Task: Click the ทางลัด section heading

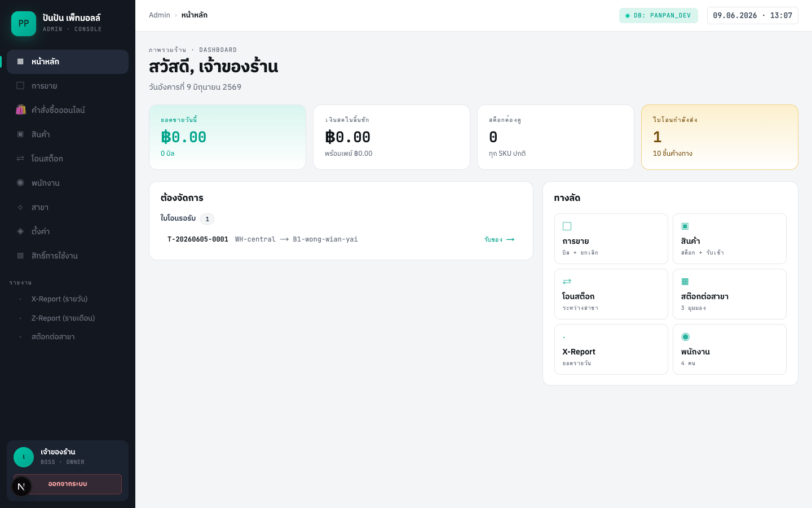Action: (x=567, y=198)
